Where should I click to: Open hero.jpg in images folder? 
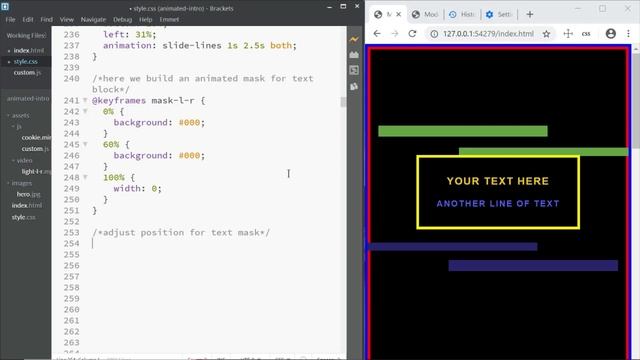tap(28, 194)
